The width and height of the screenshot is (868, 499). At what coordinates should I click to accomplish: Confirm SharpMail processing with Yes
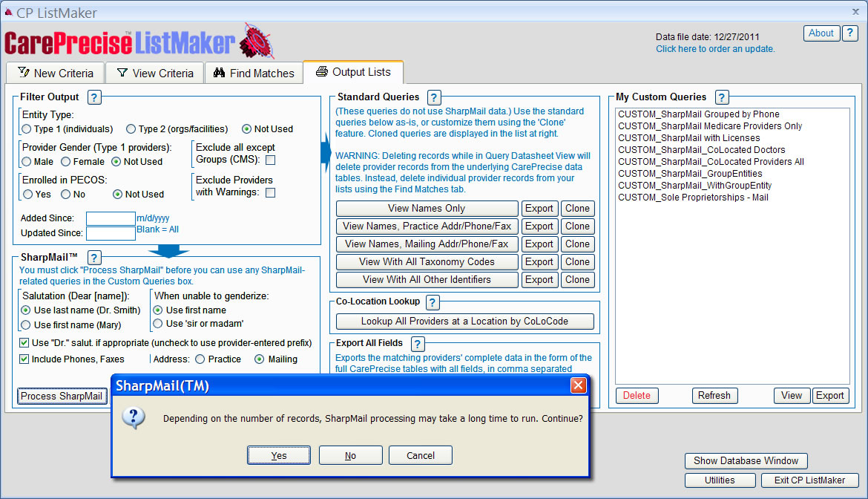(x=279, y=456)
